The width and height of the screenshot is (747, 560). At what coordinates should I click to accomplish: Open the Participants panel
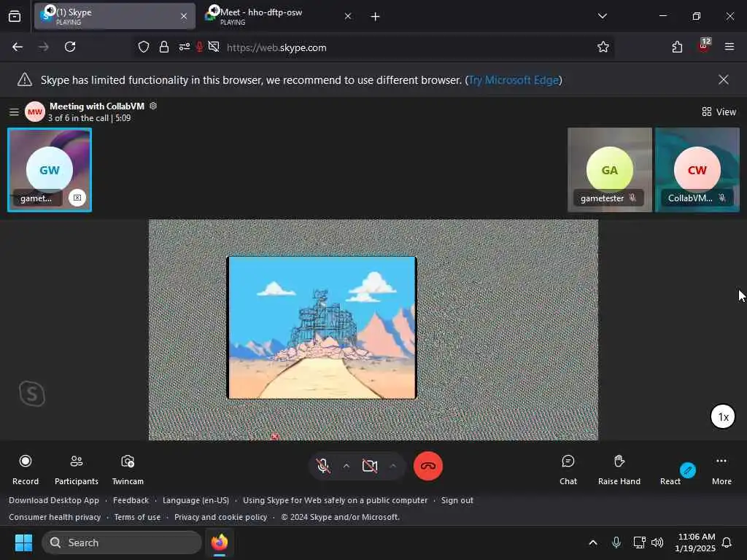(76, 469)
